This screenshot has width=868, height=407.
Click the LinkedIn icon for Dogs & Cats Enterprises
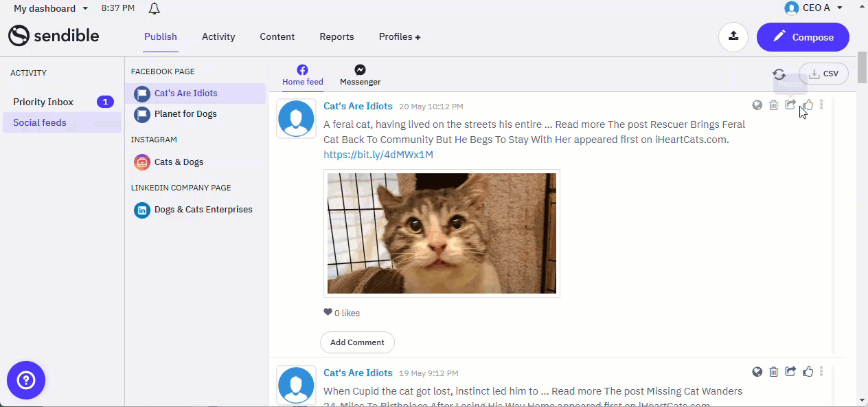click(142, 210)
